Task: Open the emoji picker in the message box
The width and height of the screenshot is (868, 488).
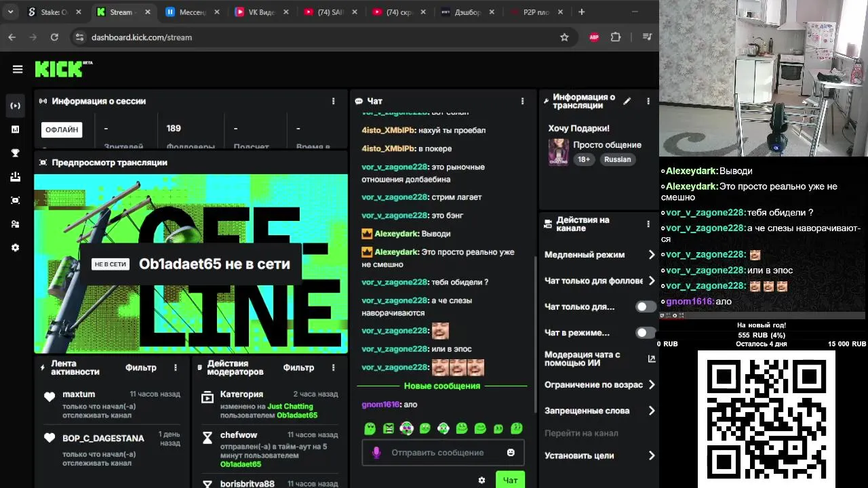Action: [511, 453]
